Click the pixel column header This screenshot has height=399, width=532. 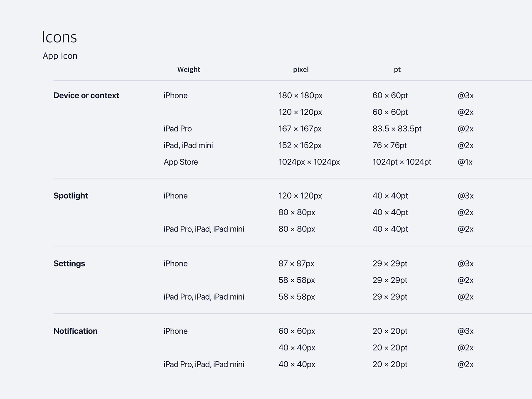pyautogui.click(x=301, y=69)
